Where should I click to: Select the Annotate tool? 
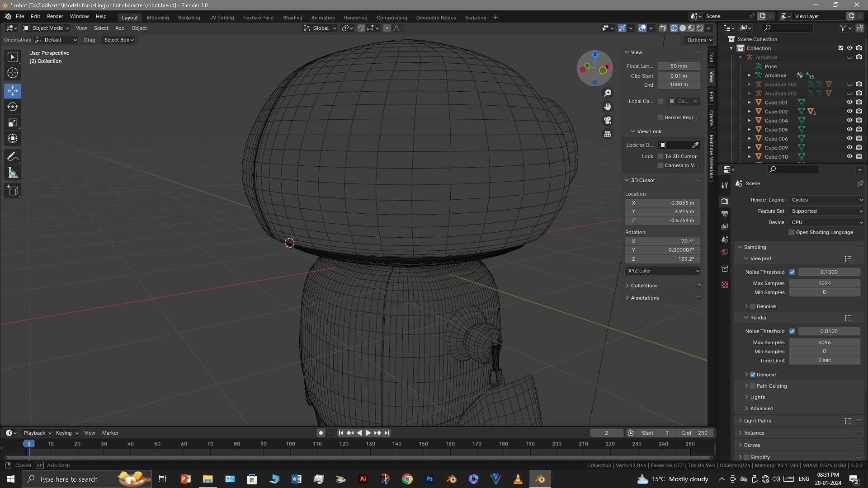(13, 157)
